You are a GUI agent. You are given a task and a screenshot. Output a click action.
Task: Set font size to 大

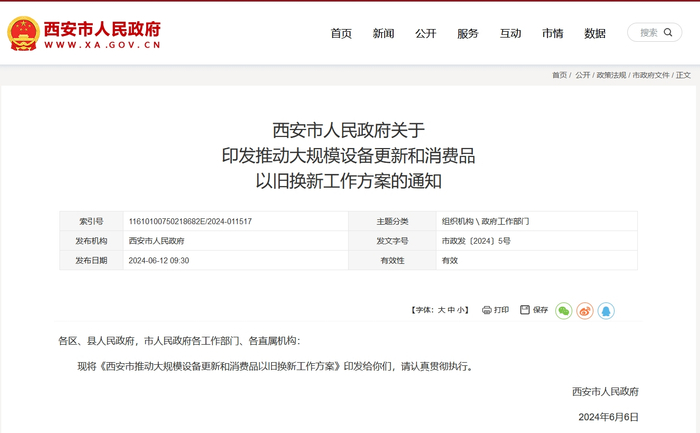442,310
